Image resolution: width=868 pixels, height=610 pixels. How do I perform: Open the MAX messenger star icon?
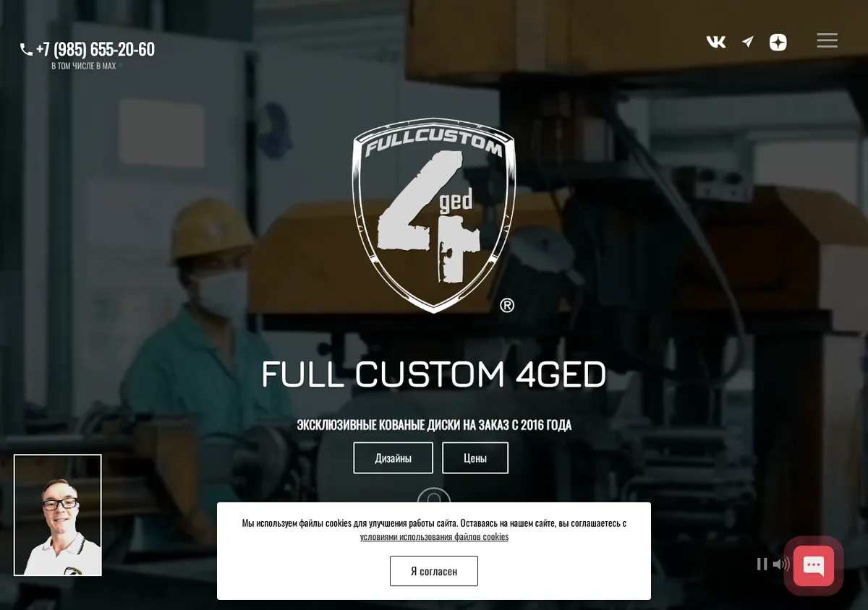click(x=778, y=42)
